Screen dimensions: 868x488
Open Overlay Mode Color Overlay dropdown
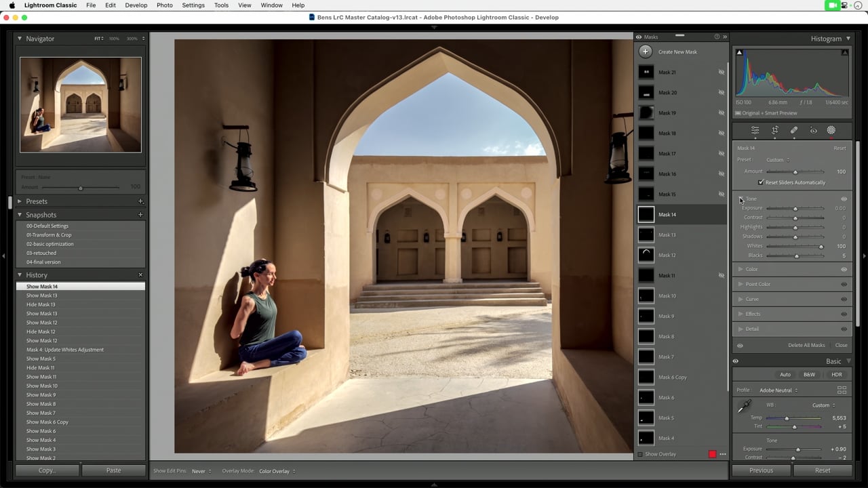[277, 471]
